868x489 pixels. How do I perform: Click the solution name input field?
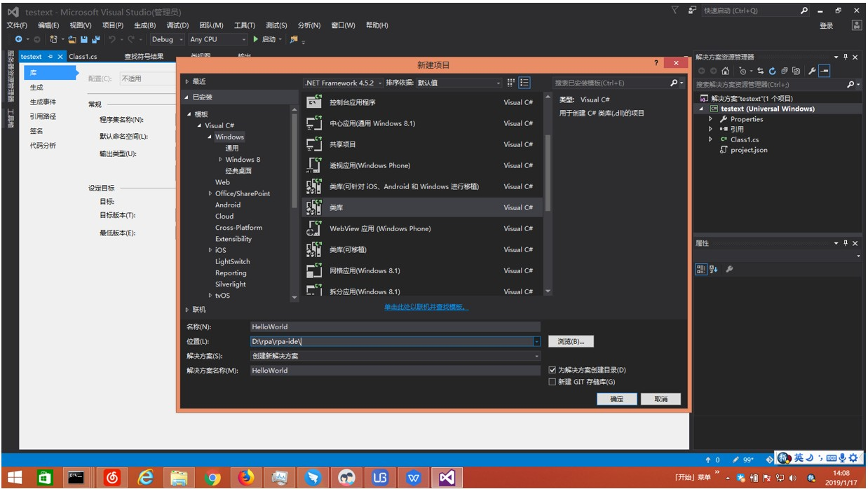[395, 371]
